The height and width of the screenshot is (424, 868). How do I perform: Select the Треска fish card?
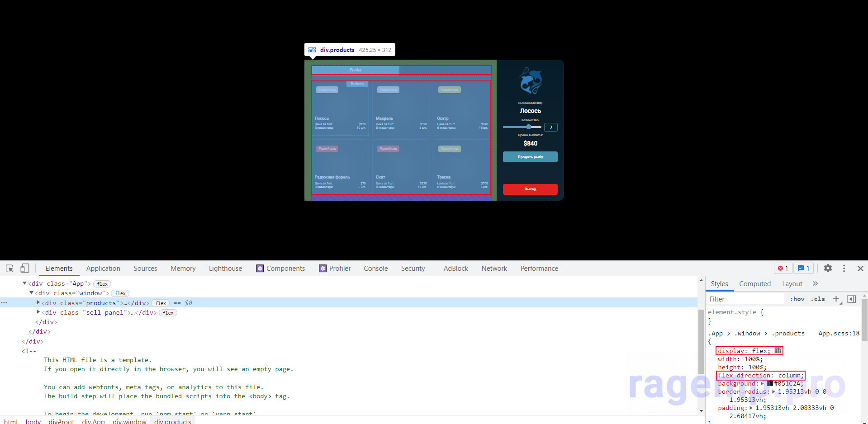pos(462,167)
